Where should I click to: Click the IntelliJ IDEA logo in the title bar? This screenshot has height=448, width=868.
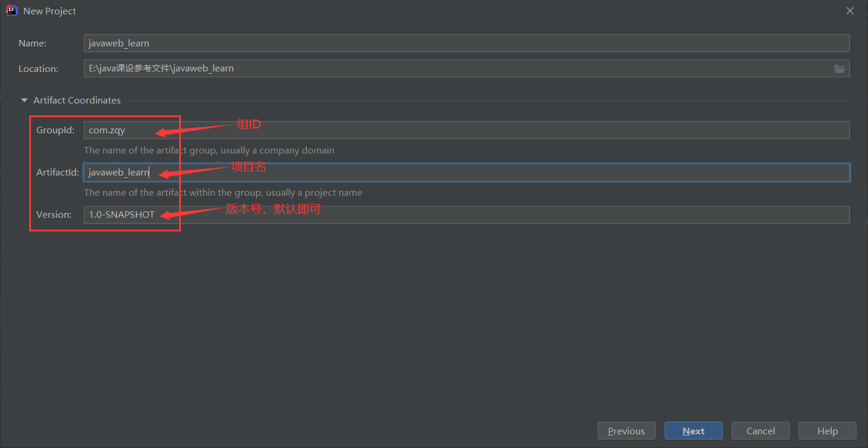[11, 11]
